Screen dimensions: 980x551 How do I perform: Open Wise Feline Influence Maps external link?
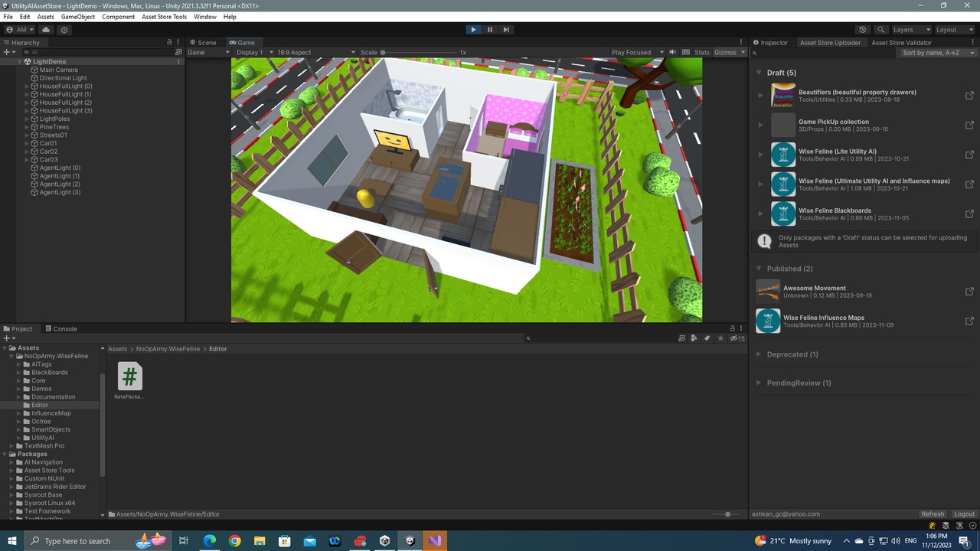(969, 321)
